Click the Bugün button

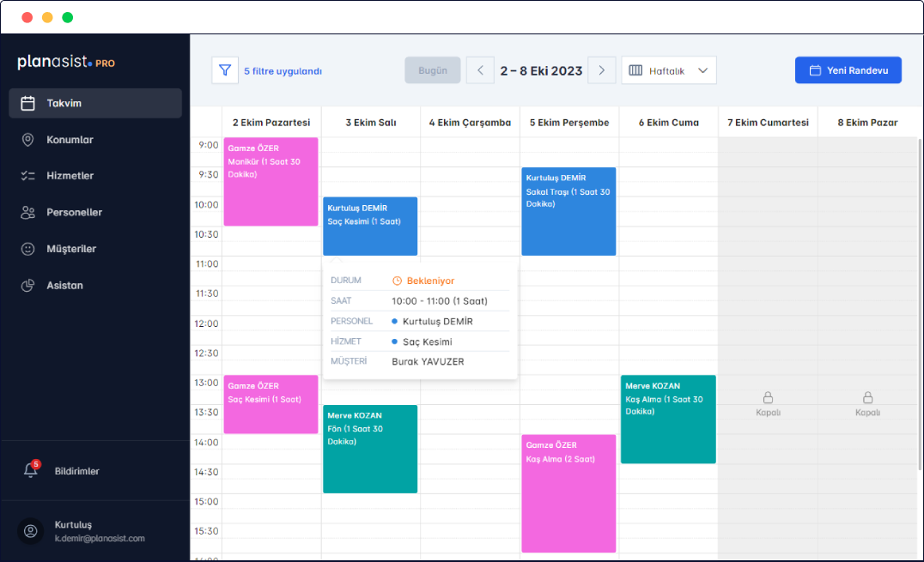pyautogui.click(x=432, y=70)
